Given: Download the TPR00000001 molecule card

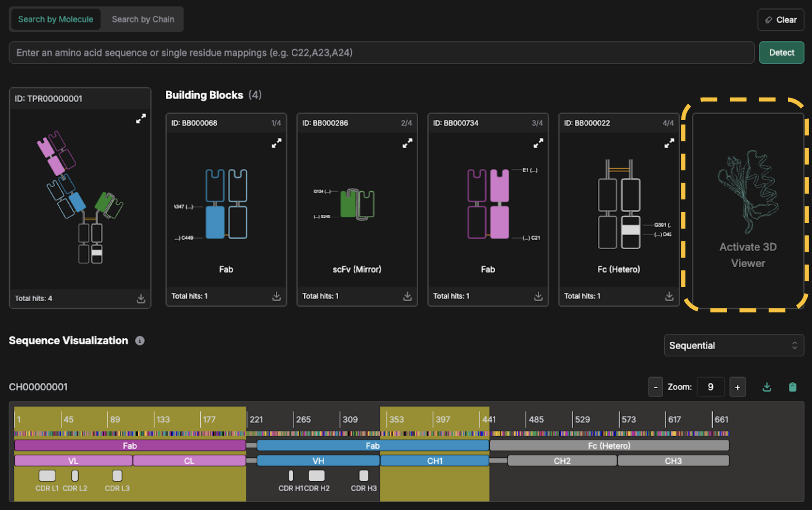Looking at the screenshot, I should [141, 299].
